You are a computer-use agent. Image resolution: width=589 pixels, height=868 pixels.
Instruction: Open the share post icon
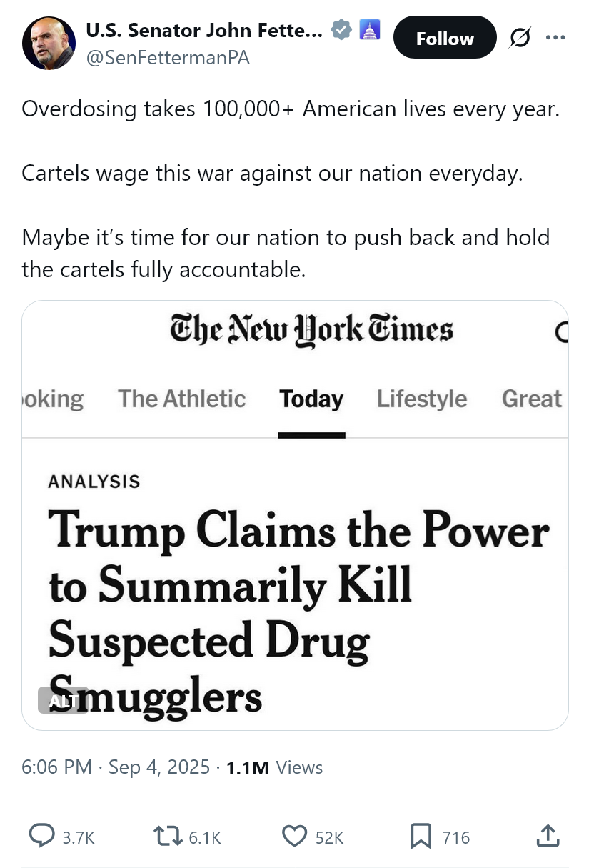(548, 837)
